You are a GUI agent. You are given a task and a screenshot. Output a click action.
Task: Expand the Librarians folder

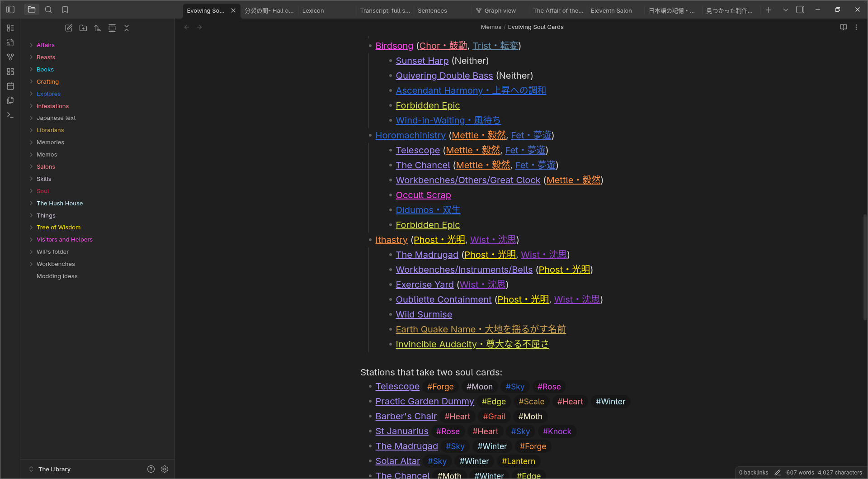(x=50, y=130)
